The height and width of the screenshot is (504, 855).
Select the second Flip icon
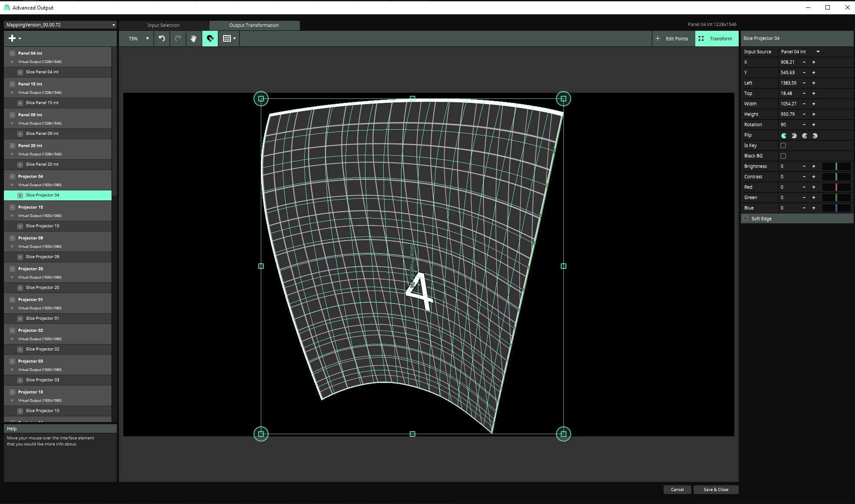[x=794, y=136]
